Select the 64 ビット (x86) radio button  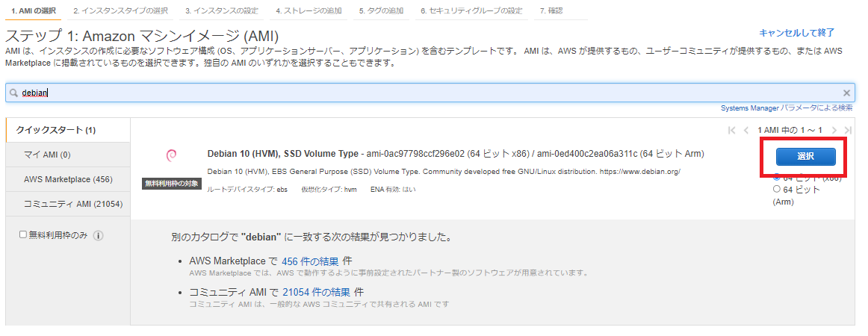(x=776, y=178)
